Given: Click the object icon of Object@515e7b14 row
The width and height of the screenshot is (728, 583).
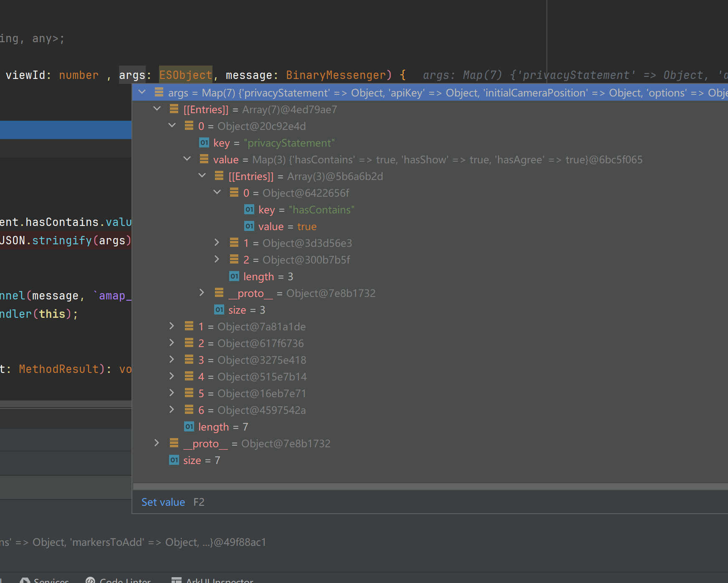Looking at the screenshot, I should pyautogui.click(x=189, y=376).
